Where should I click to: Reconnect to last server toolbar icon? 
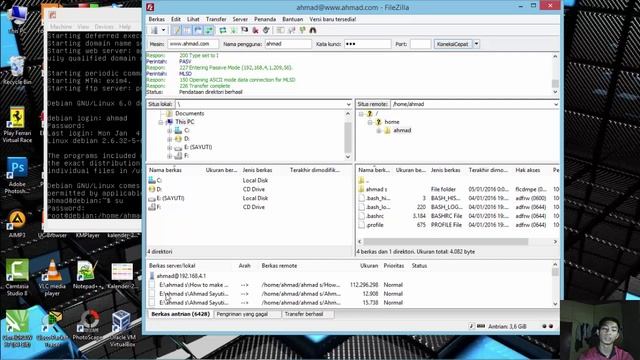266,30
